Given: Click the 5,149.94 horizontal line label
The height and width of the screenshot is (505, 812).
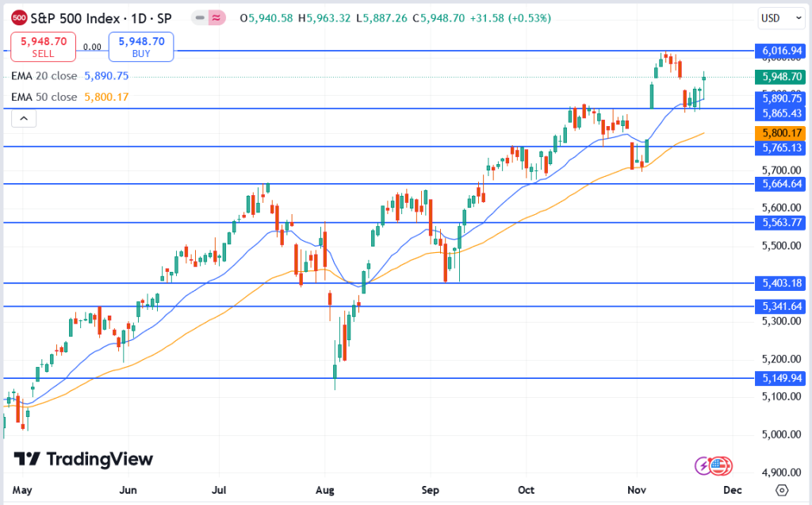Looking at the screenshot, I should [780, 379].
